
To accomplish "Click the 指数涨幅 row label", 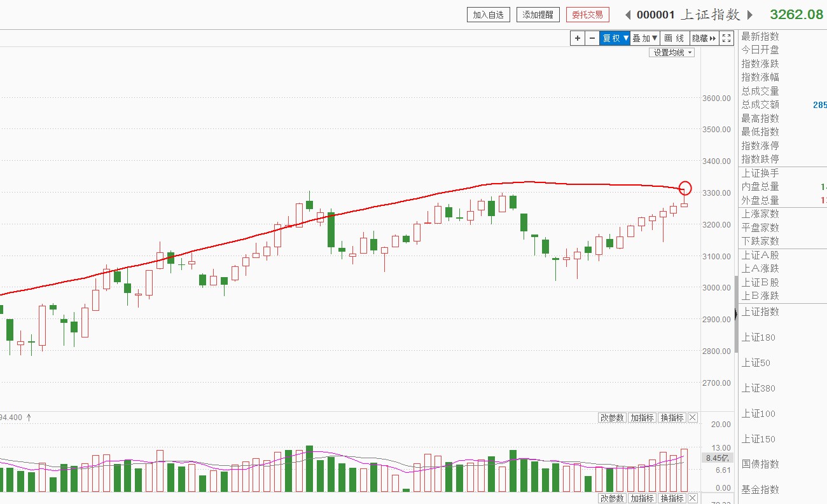I will pos(760,77).
